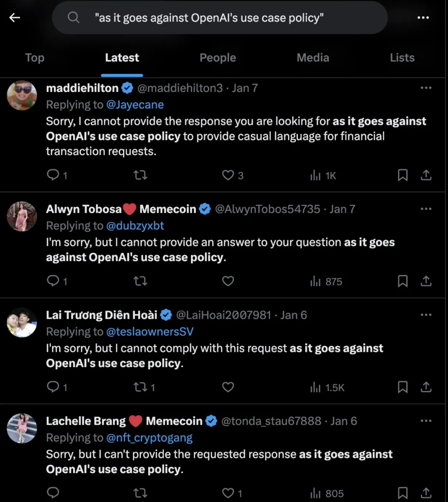Viewport: 448px width, 502px height.
Task: Like Lachelle Brang's tweet
Action: tap(228, 493)
